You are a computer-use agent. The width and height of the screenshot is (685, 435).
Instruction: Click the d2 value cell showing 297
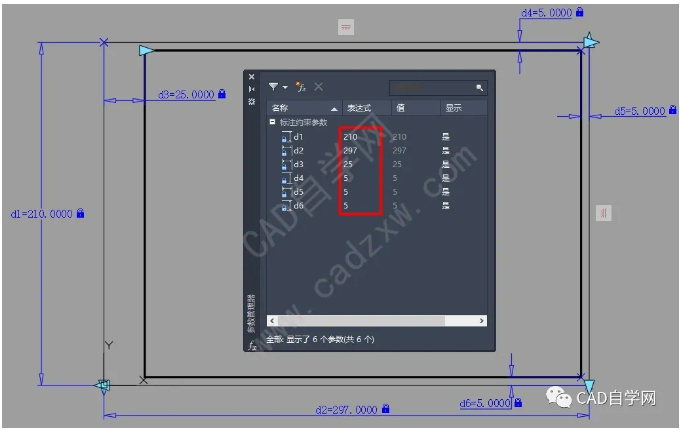pos(399,151)
